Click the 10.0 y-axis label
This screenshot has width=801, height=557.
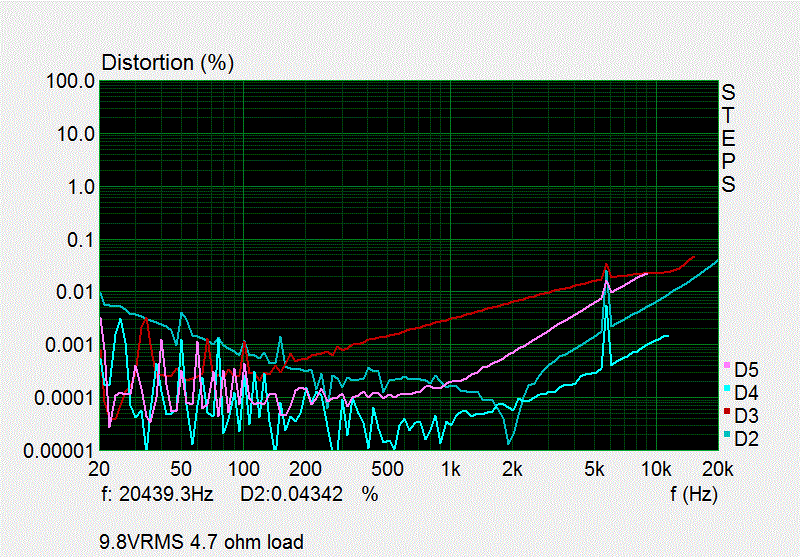tap(76, 135)
